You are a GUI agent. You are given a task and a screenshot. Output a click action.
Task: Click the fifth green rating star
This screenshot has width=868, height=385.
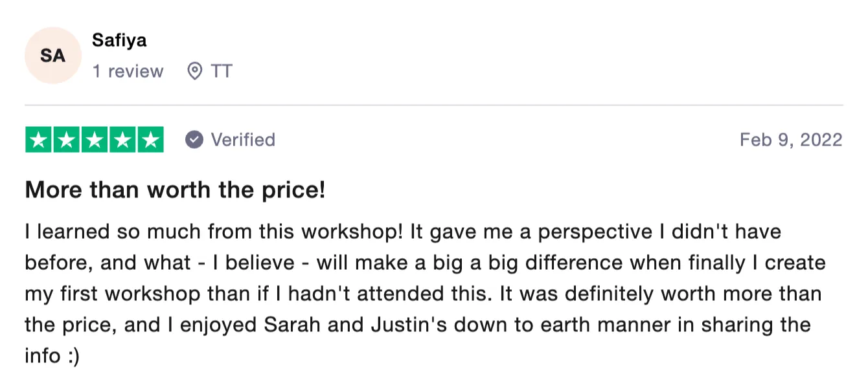tap(150, 140)
